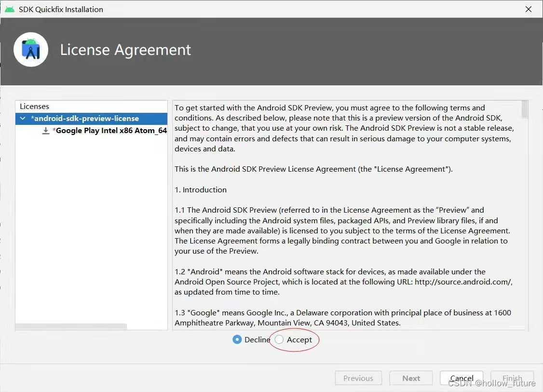
Task: Click the License Agreement title heading
Action: [x=125, y=50]
